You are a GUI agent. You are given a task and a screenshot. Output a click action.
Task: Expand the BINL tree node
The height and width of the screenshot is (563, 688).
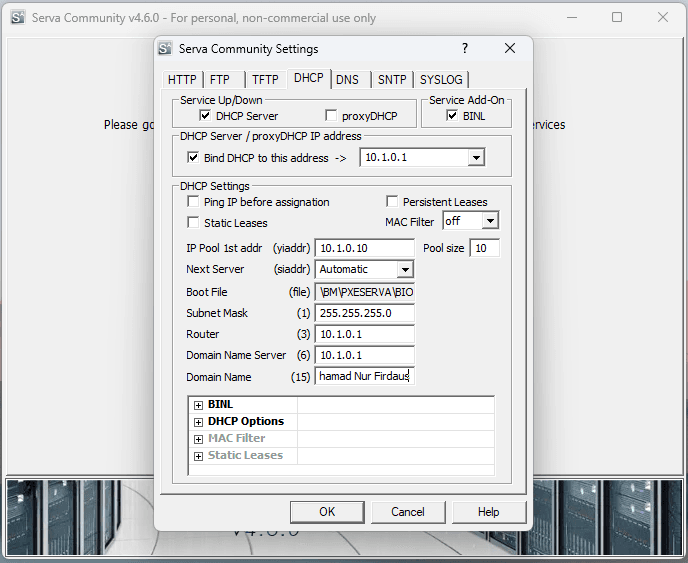[x=198, y=405]
